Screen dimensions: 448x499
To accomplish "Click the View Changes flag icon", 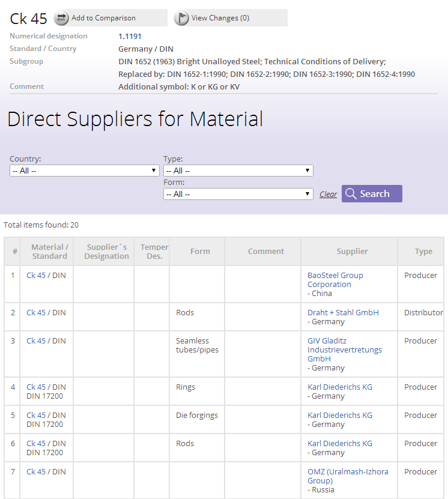I will pyautogui.click(x=182, y=18).
